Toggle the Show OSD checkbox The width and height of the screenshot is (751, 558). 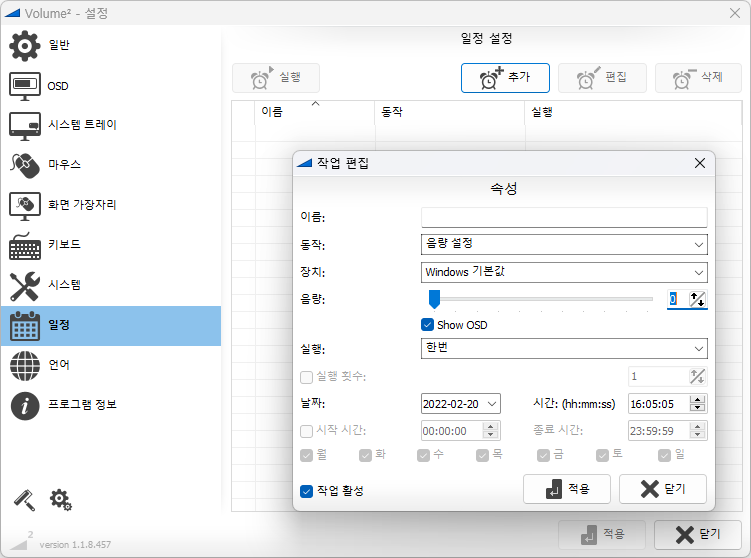(x=427, y=325)
